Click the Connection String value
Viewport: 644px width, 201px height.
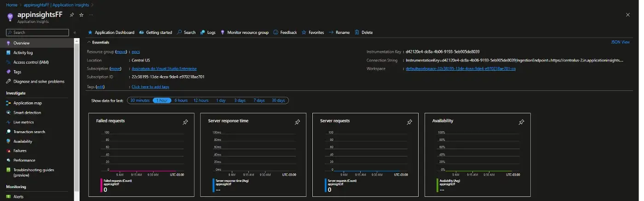(515, 60)
